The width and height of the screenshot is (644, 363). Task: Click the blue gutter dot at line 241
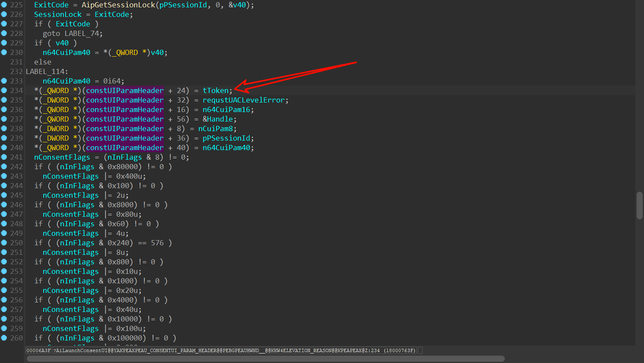click(x=4, y=157)
